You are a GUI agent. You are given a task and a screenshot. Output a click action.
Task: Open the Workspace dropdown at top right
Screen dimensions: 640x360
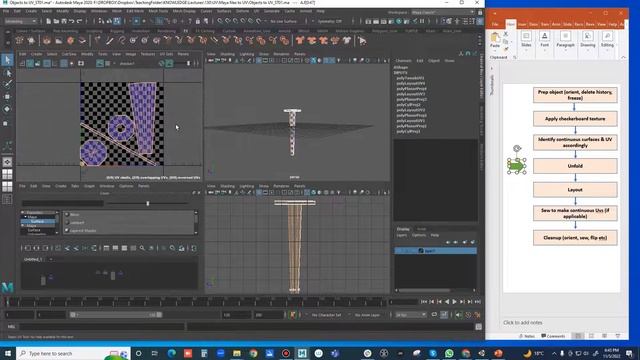pyautogui.click(x=442, y=12)
